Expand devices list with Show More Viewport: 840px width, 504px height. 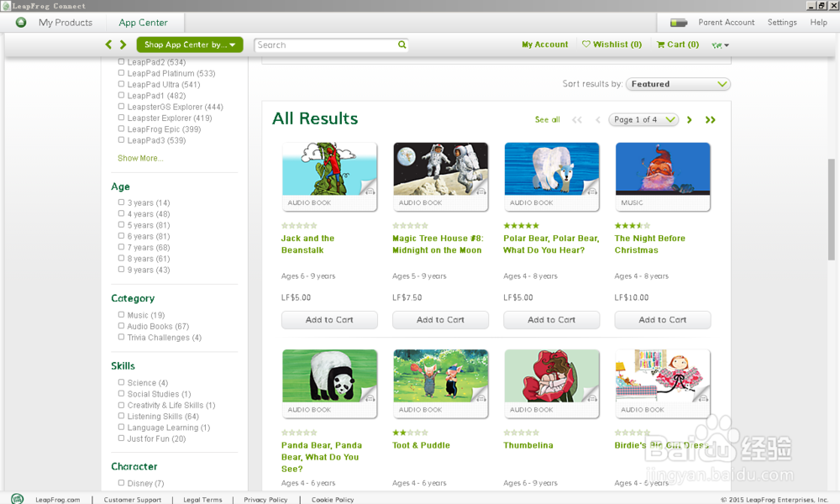(x=140, y=158)
